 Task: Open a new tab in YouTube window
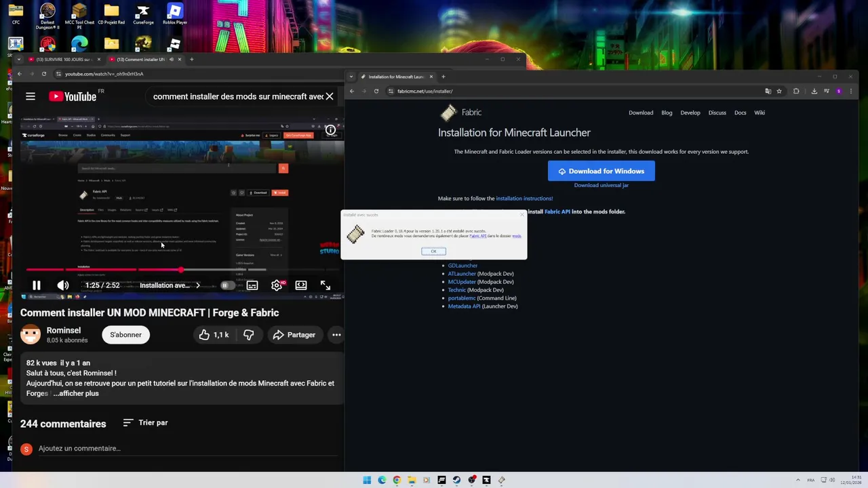[191, 60]
